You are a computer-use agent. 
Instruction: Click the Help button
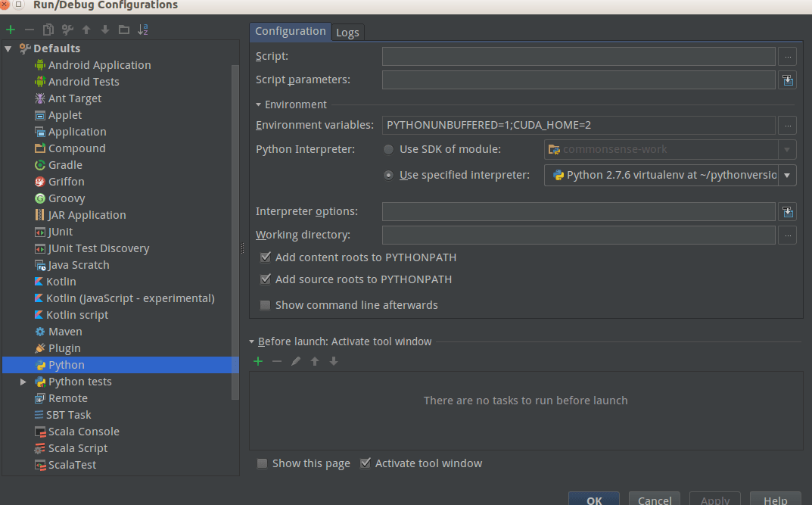775,499
